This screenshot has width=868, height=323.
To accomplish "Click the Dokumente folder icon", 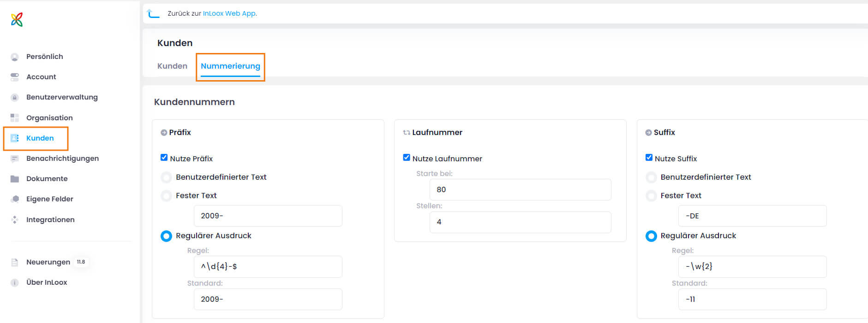I will click(x=15, y=179).
